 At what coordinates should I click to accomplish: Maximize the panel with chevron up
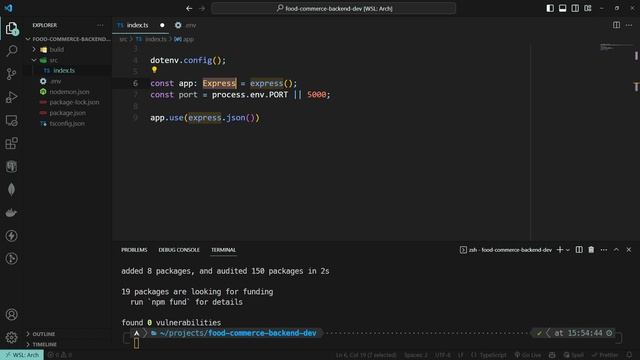616,249
